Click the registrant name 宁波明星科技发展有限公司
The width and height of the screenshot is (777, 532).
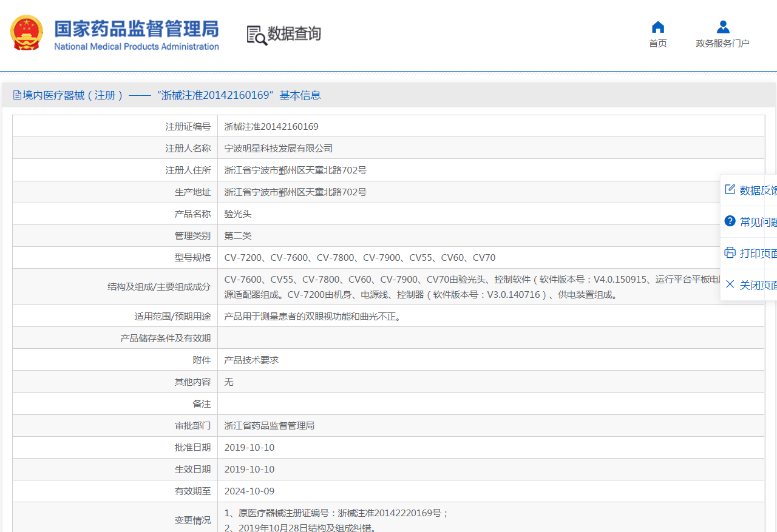pos(279,149)
